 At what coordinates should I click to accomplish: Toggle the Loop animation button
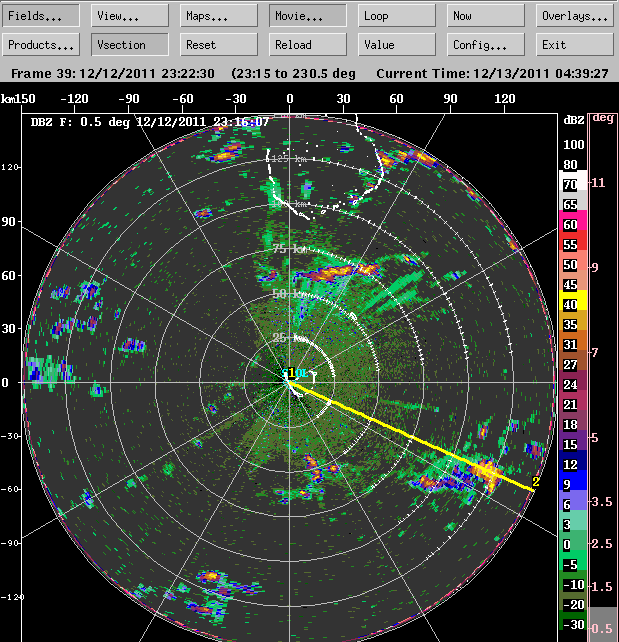pos(397,16)
